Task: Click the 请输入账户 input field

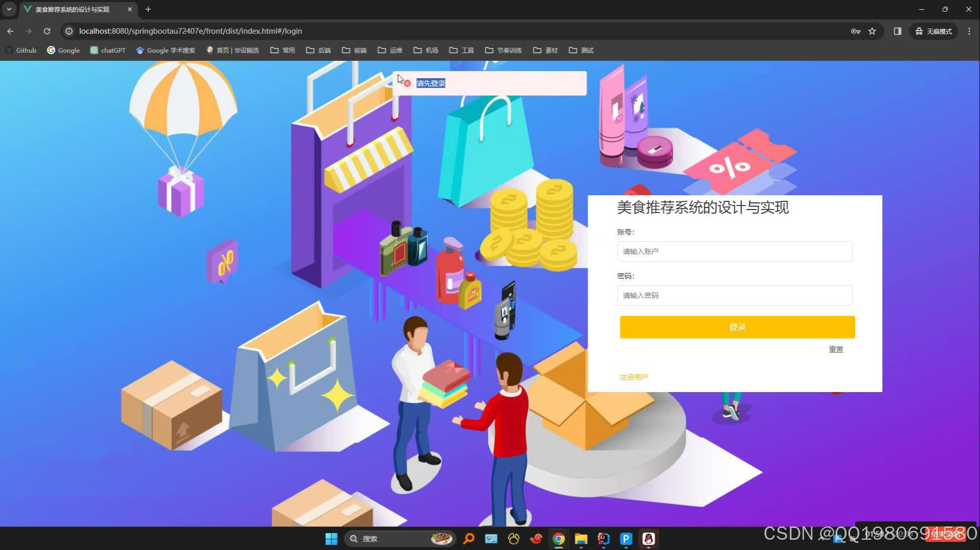Action: click(734, 251)
